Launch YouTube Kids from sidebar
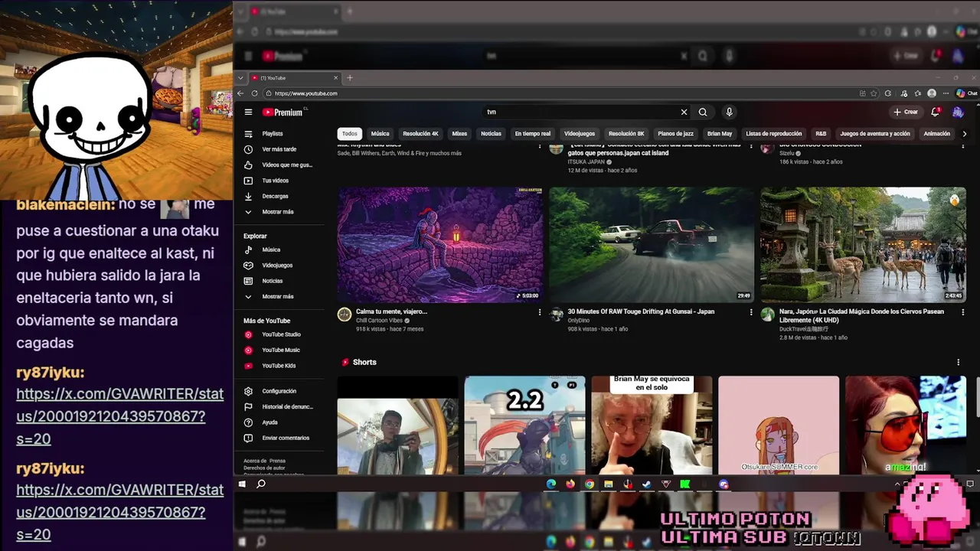The width and height of the screenshot is (980, 551). 279,366
